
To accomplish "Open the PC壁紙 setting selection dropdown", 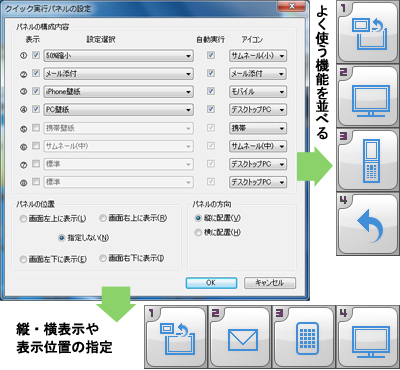I will click(x=118, y=110).
